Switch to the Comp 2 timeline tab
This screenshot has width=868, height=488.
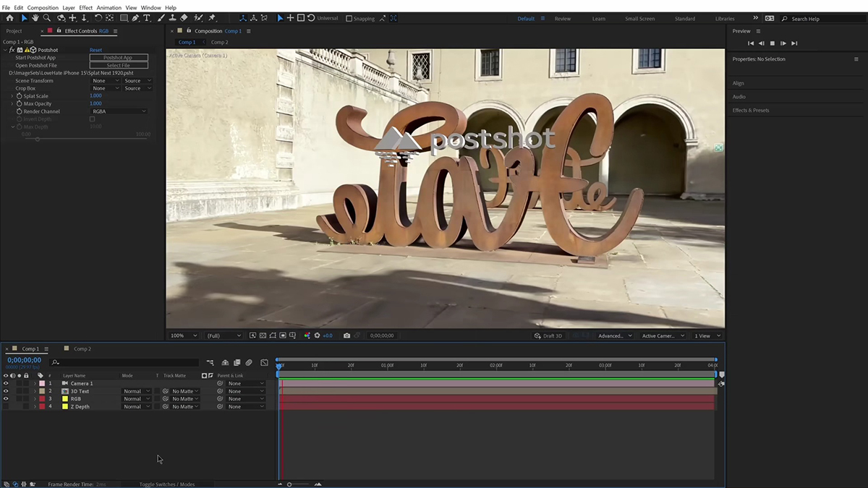[82, 349]
